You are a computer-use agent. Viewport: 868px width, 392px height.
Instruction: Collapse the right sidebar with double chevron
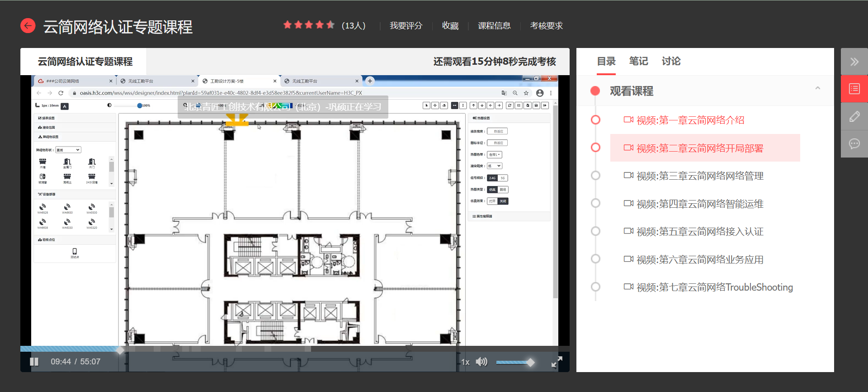[x=854, y=62]
